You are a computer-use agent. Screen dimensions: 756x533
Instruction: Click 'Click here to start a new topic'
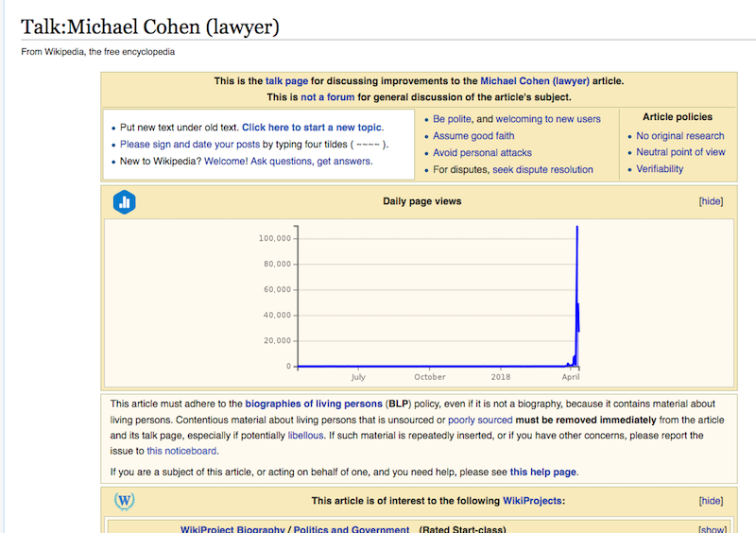(312, 128)
